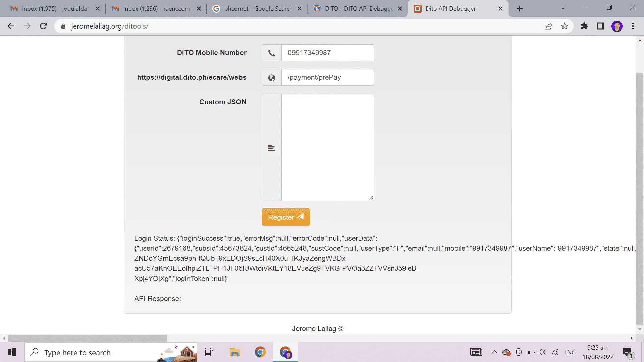The image size is (644, 362).
Task: Open the Chrome three-dot menu
Action: coord(633,26)
